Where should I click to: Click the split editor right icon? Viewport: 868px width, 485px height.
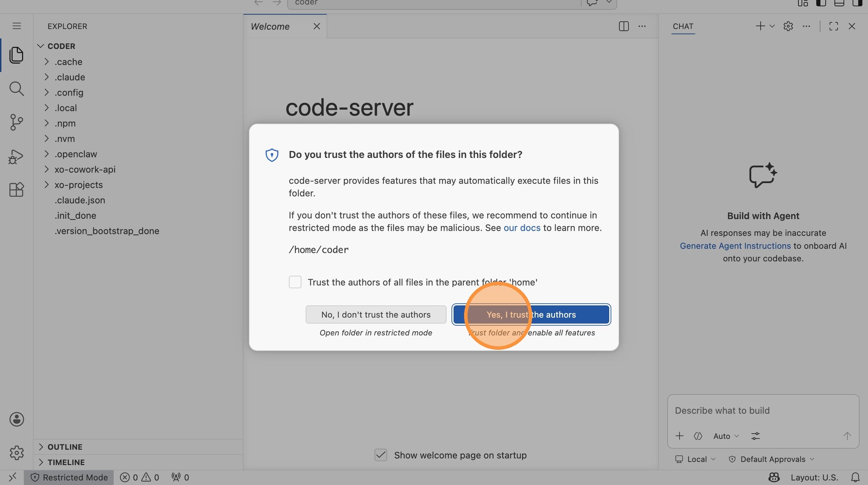pos(624,26)
